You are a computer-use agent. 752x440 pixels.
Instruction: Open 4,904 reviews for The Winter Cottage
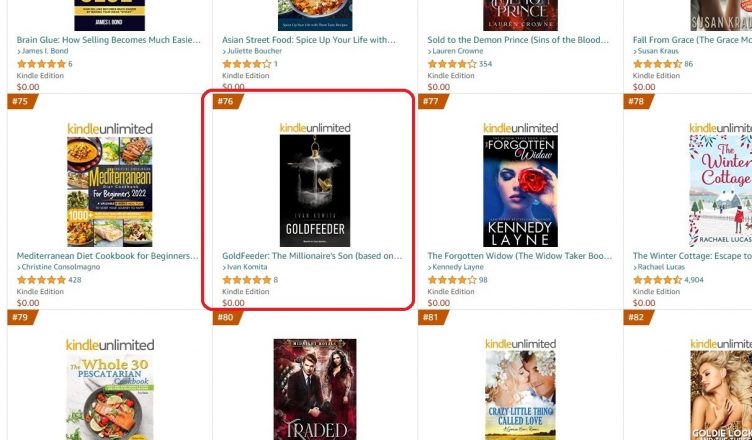pyautogui.click(x=693, y=280)
